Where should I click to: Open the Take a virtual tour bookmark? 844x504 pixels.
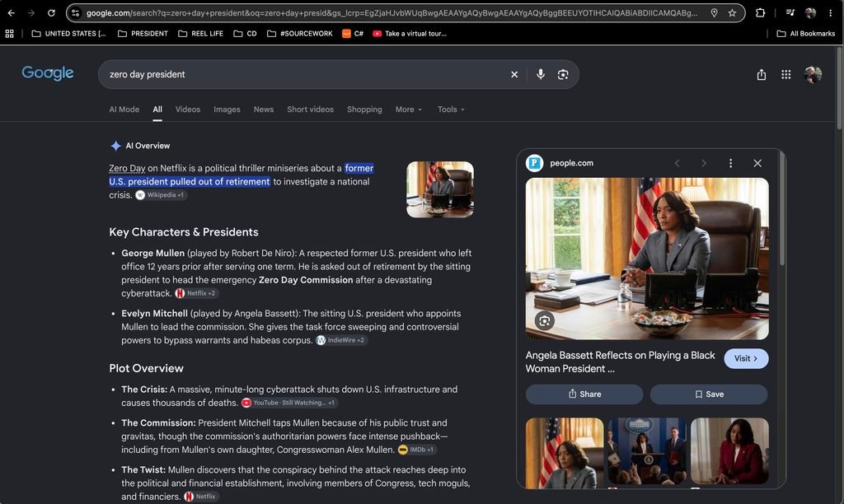[x=410, y=33]
